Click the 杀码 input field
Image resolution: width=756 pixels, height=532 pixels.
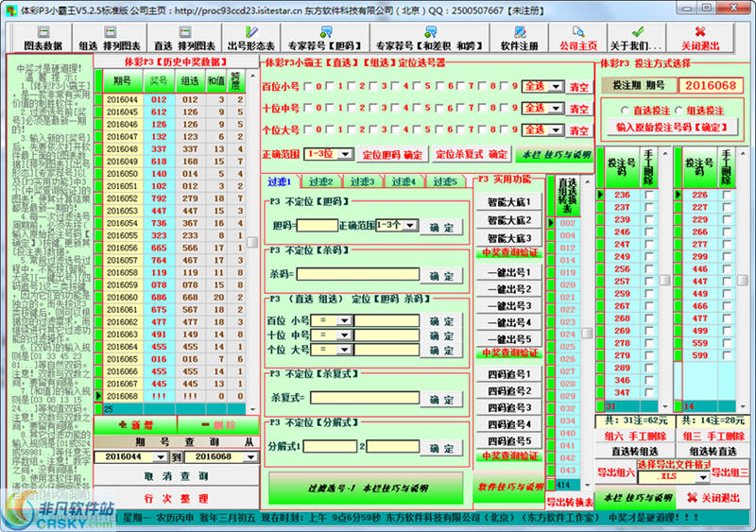[358, 274]
